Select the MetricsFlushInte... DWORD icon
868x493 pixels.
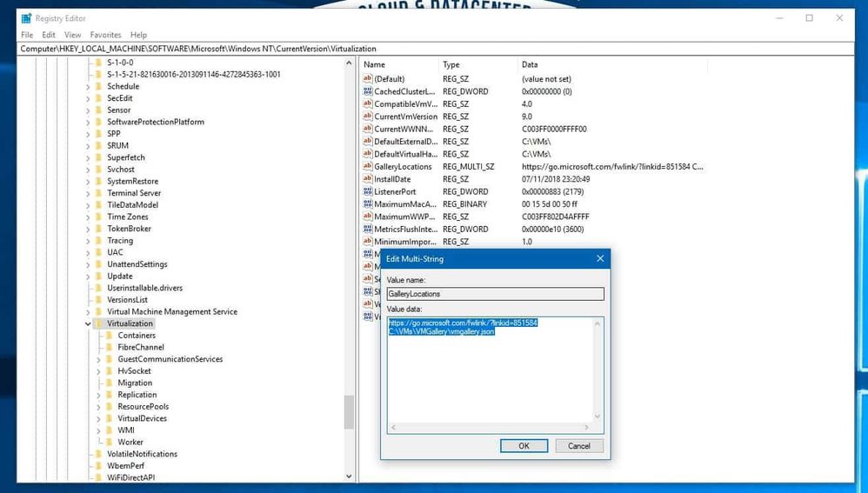368,229
